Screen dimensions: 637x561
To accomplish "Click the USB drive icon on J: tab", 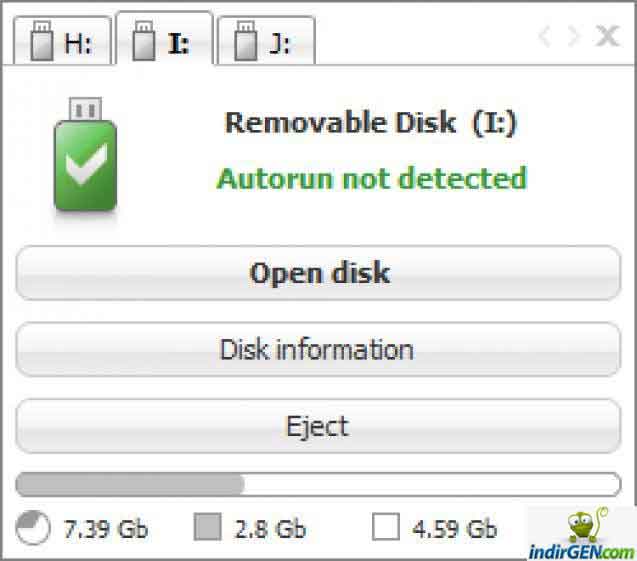I will coord(245,41).
